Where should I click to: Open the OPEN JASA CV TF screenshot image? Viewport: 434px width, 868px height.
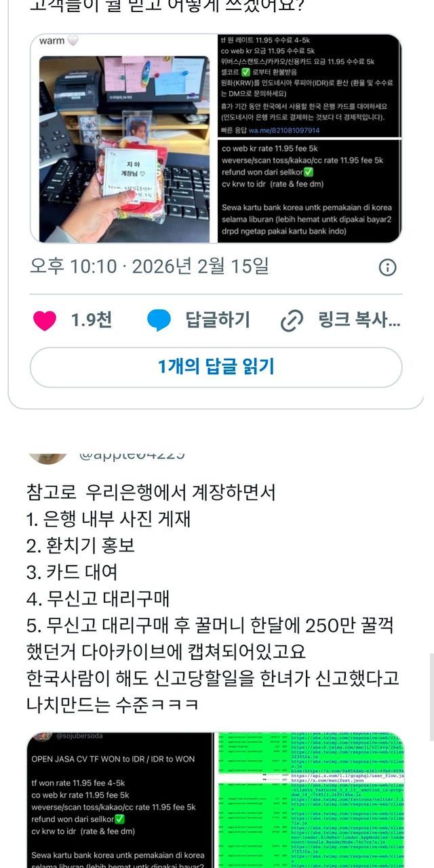tap(120, 800)
